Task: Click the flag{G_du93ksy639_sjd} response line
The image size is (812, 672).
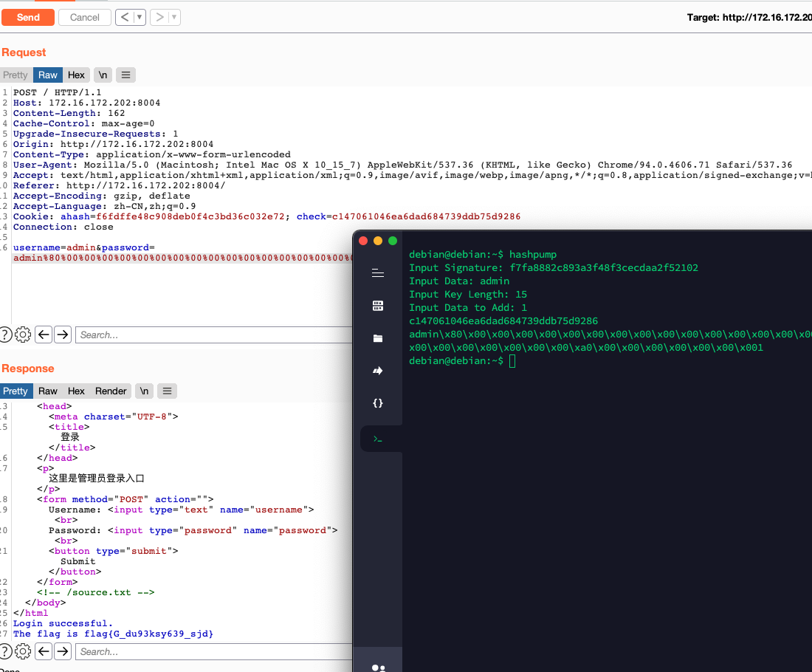Action: click(x=113, y=634)
